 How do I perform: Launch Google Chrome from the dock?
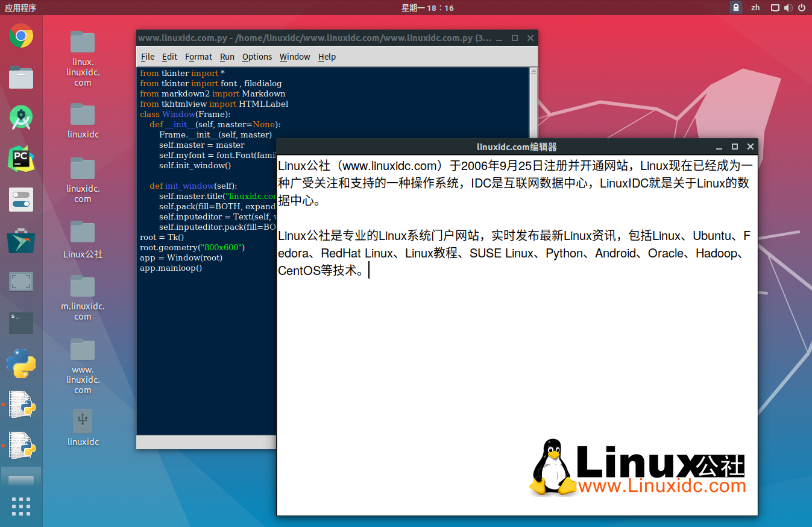point(21,36)
